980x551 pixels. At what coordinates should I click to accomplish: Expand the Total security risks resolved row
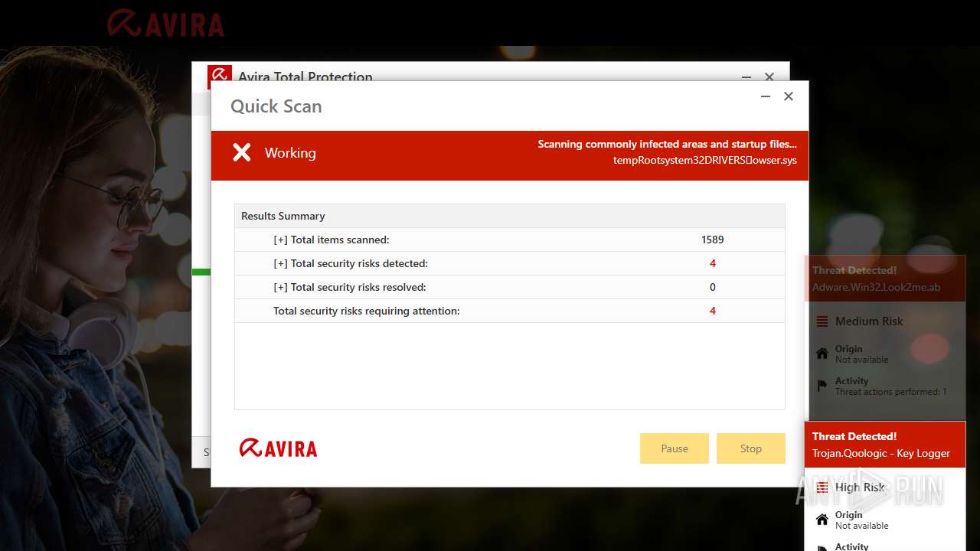pyautogui.click(x=509, y=287)
